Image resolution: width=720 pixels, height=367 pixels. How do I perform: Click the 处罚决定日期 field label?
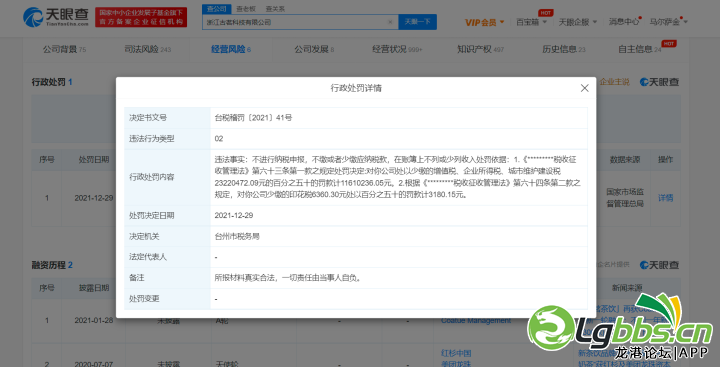152,215
